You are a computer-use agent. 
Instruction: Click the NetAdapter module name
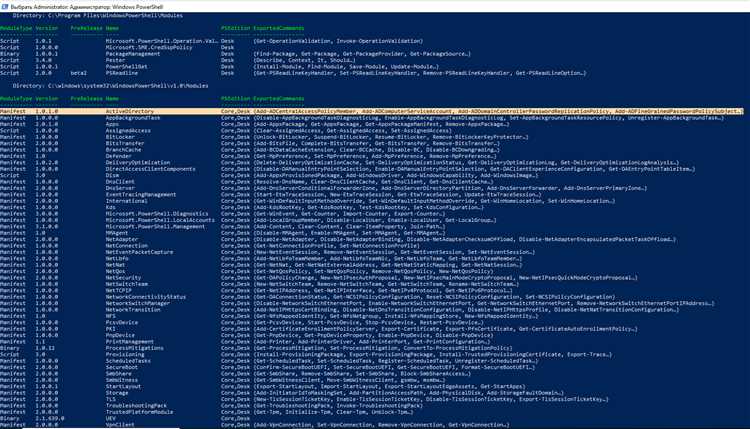coord(122,239)
